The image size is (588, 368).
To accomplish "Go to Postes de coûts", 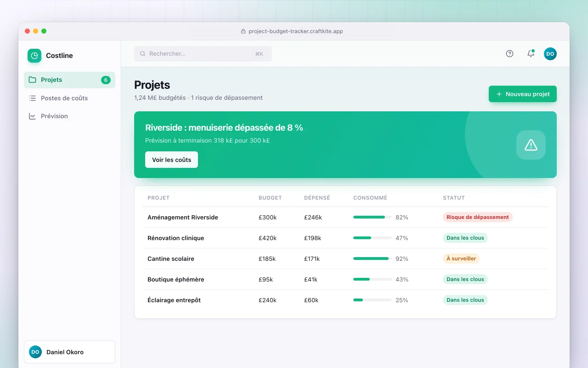I will (69, 98).
